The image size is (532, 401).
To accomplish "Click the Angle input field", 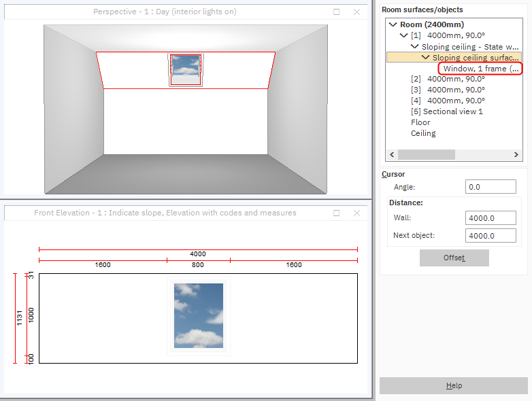I will click(490, 187).
